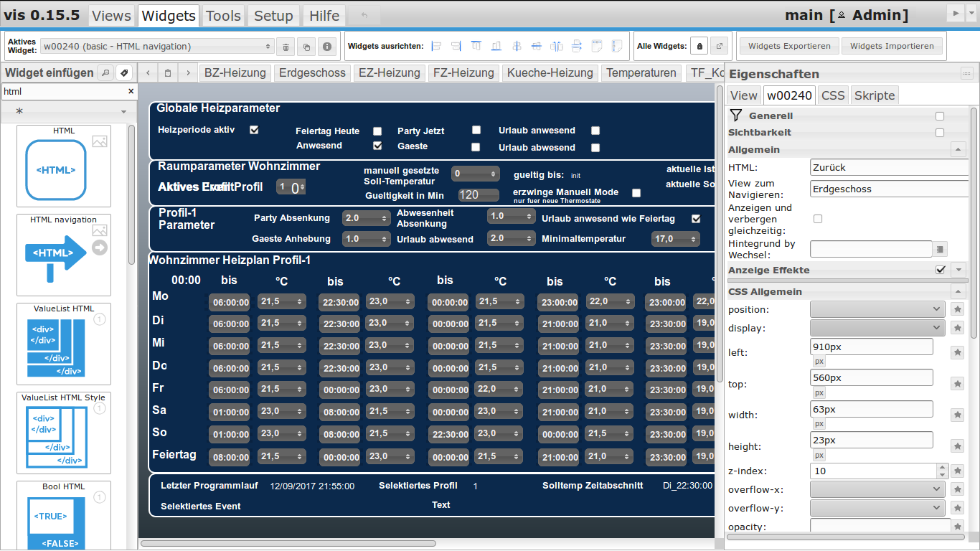Viewport: 980px width, 551px height.
Task: Open the Hilfe menu
Action: [324, 15]
